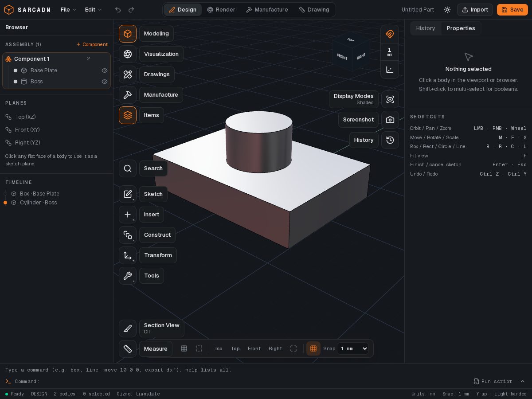Switch to the Drawing workspace tab

[x=314, y=10]
